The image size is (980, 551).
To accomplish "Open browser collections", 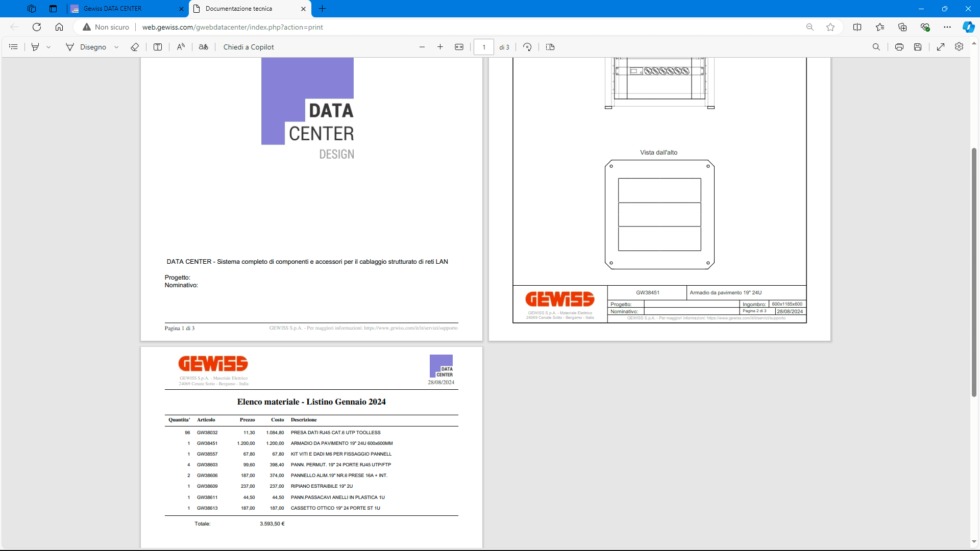I will [902, 27].
